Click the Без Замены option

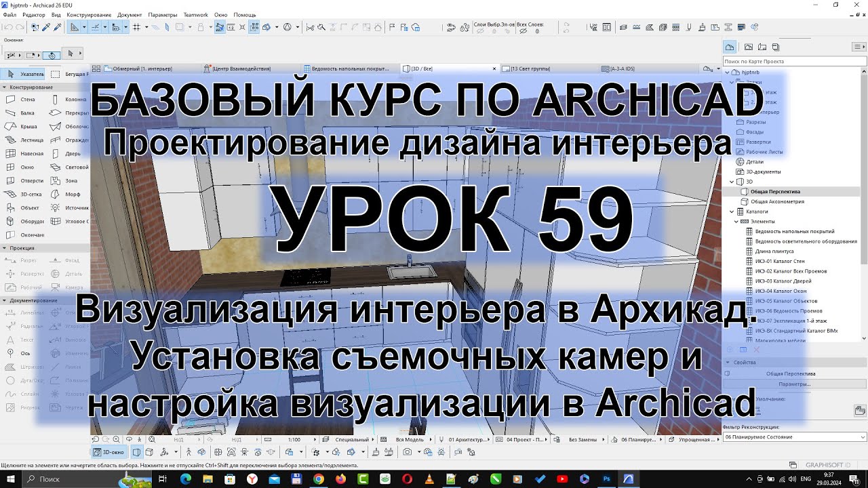pos(583,440)
